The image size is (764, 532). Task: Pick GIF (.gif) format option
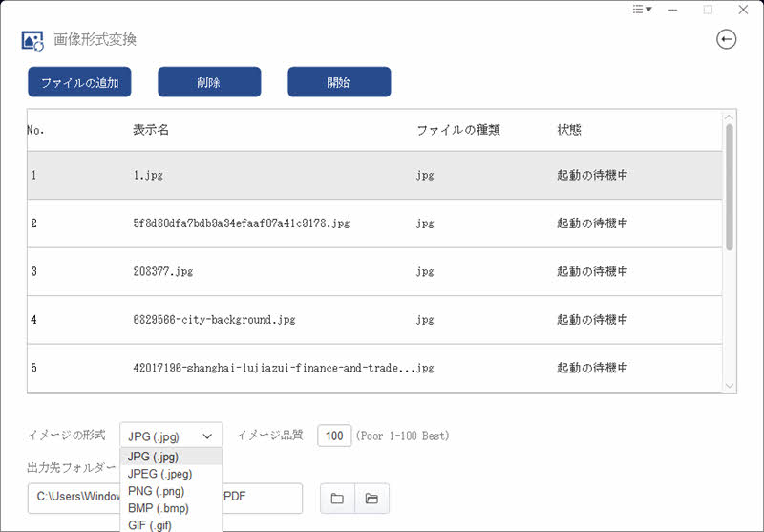pyautogui.click(x=171, y=524)
